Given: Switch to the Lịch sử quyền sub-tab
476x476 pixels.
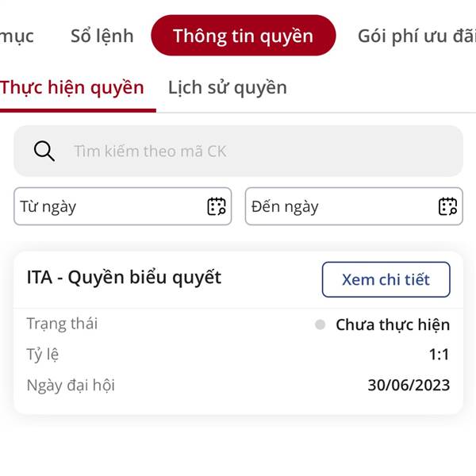Looking at the screenshot, I should point(228,88).
